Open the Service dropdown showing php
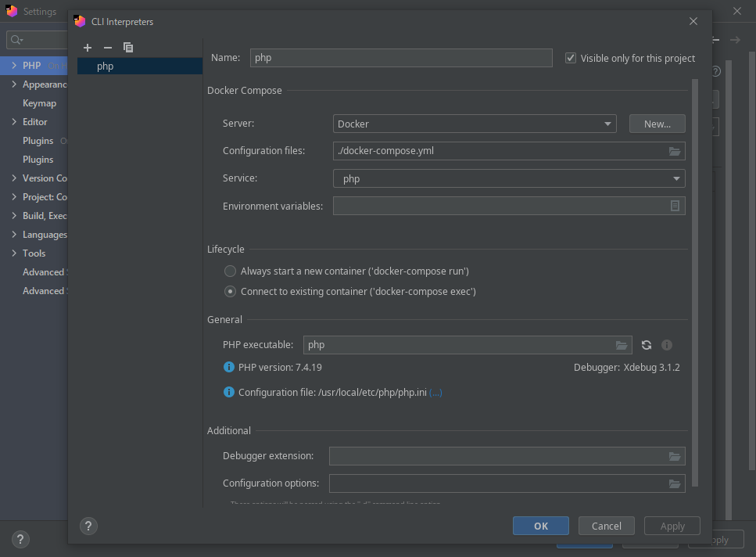The height and width of the screenshot is (557, 756). pyautogui.click(x=509, y=178)
